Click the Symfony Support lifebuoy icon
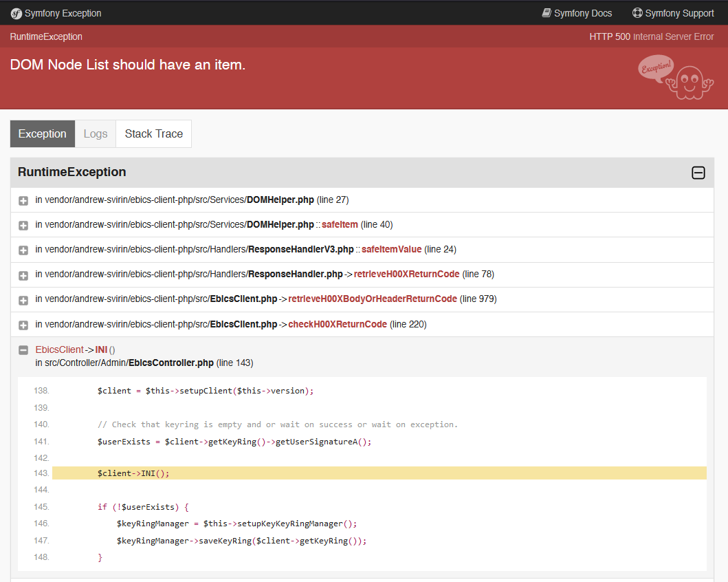Image resolution: width=728 pixels, height=582 pixels. (x=637, y=13)
